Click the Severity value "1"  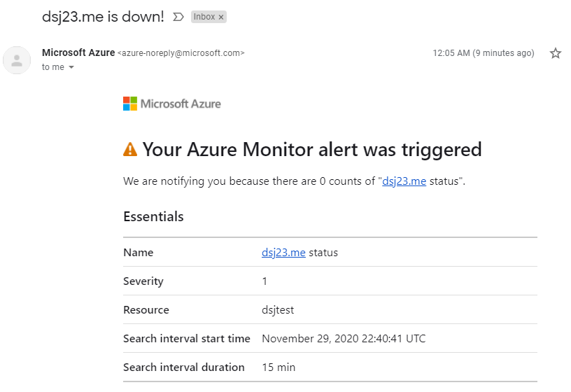[265, 281]
